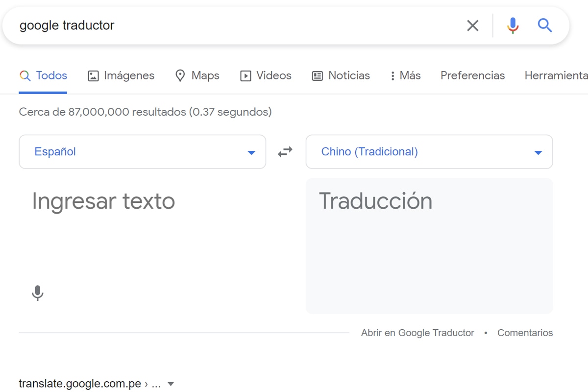Expand the translate.google.com.pe result arrow

(x=171, y=384)
